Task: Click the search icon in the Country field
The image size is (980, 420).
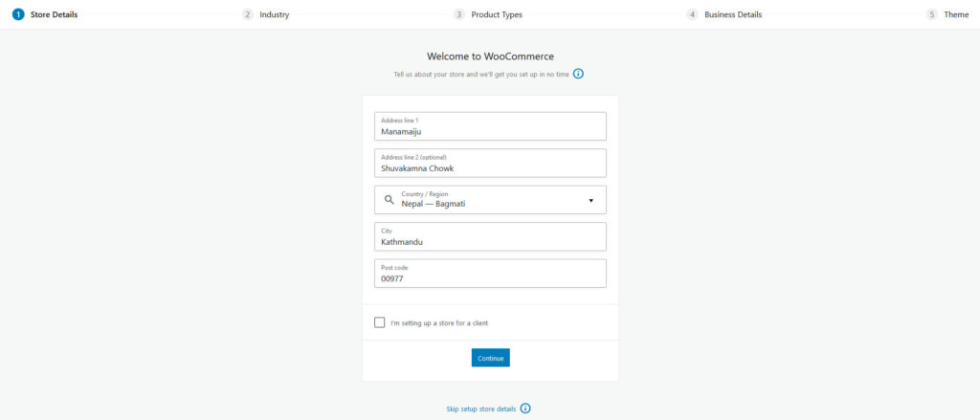Action: pos(389,200)
